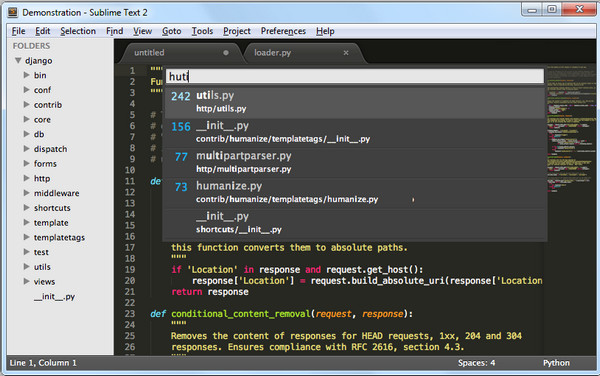The width and height of the screenshot is (600, 376).
Task: Expand the http folder arrow
Action: 26,178
